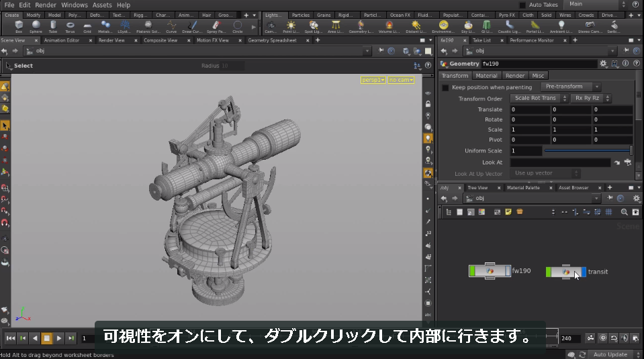Toggle display flag on the transit node
Screen dimensions: 644x359
[x=583, y=272]
